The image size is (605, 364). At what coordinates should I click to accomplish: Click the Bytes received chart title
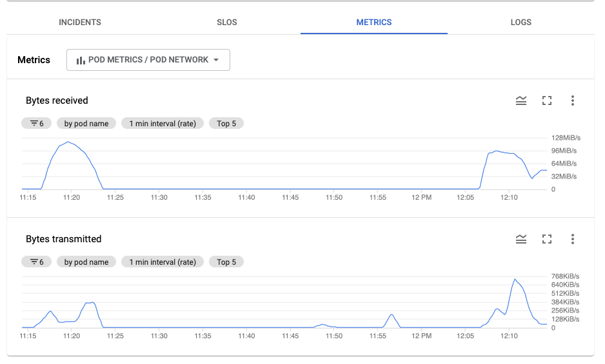click(57, 101)
